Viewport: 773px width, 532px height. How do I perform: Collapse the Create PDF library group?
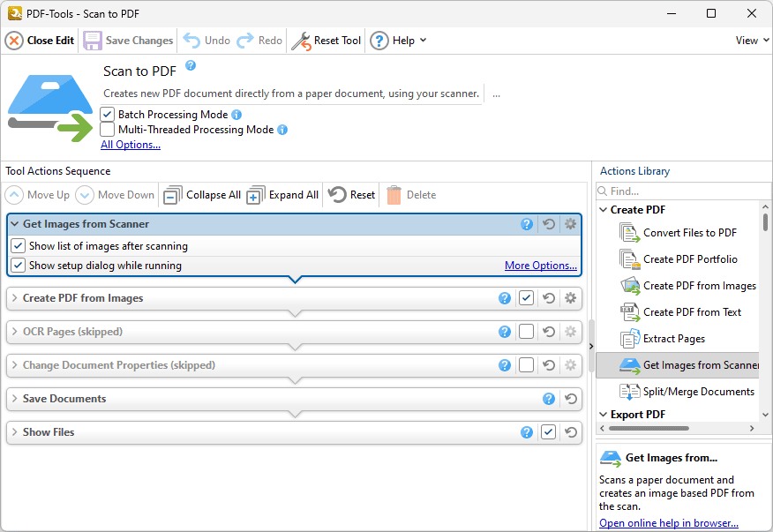click(x=604, y=210)
